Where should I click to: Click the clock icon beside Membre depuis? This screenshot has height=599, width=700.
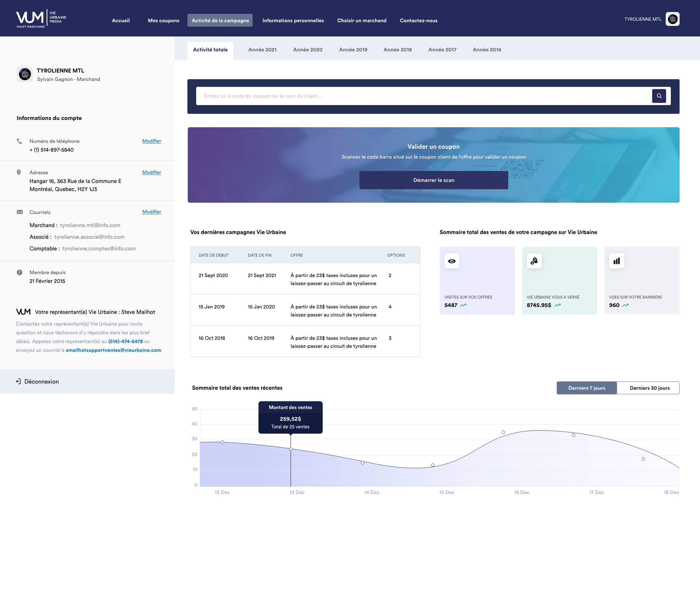click(20, 272)
